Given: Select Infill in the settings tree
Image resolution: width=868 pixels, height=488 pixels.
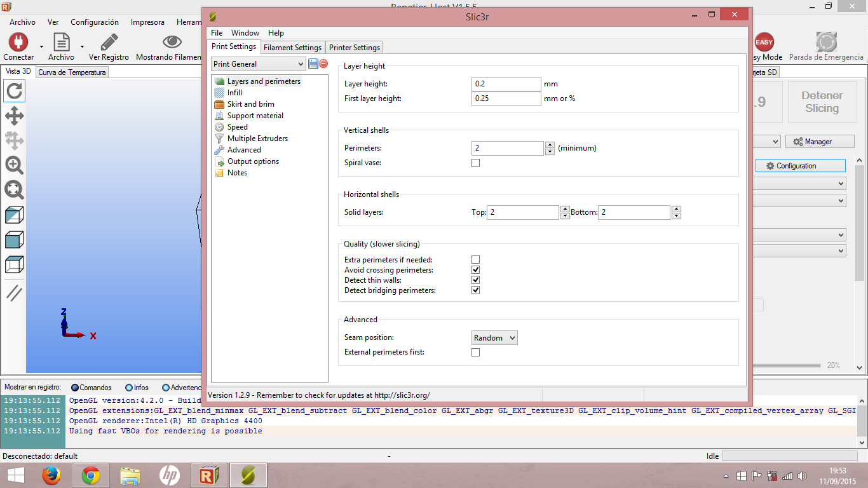Looking at the screenshot, I should click(x=234, y=93).
